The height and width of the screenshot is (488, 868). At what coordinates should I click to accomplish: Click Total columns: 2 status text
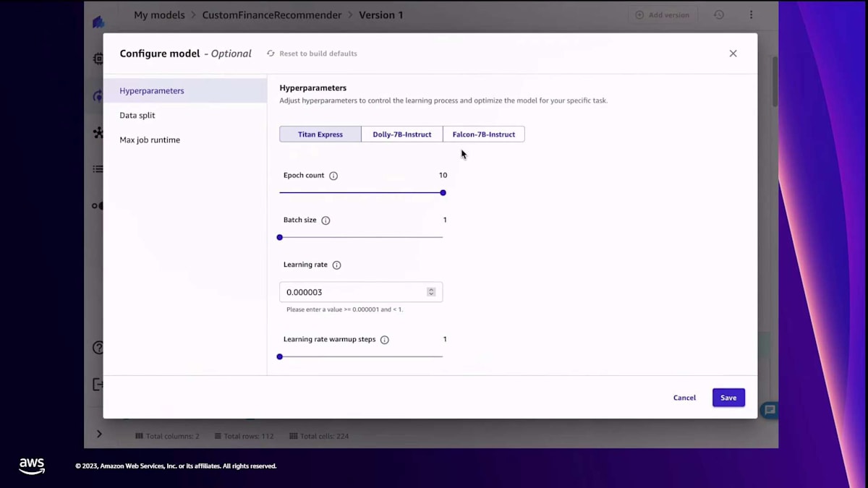(x=167, y=436)
